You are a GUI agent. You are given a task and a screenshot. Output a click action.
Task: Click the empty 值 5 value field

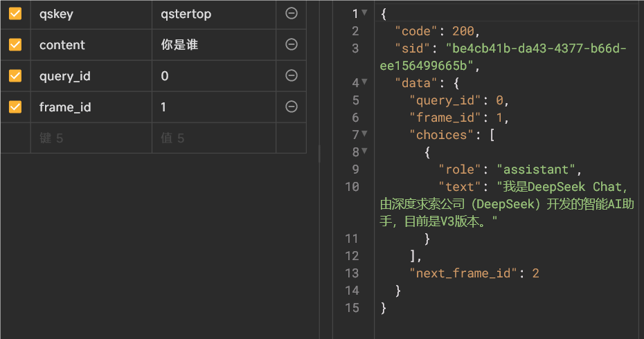pos(214,138)
